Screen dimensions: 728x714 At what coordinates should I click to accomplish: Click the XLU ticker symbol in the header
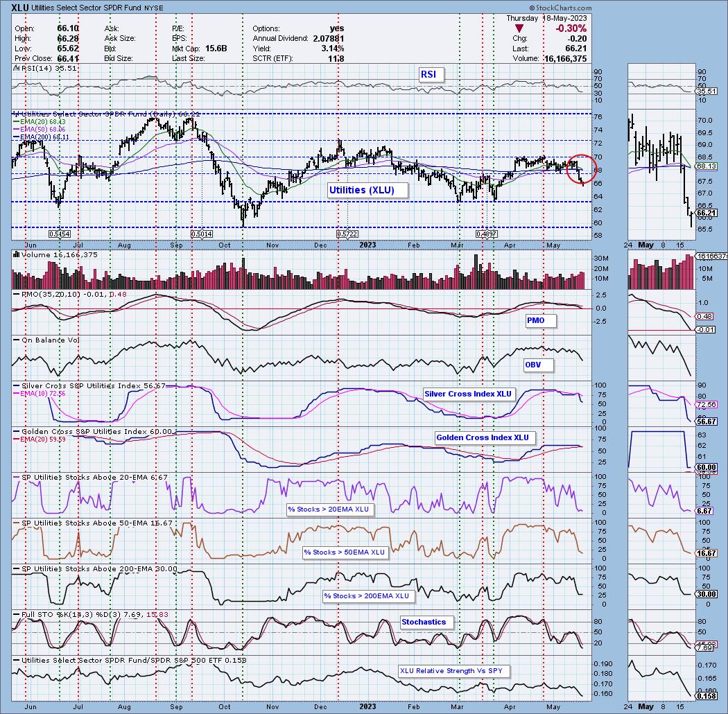(x=20, y=8)
